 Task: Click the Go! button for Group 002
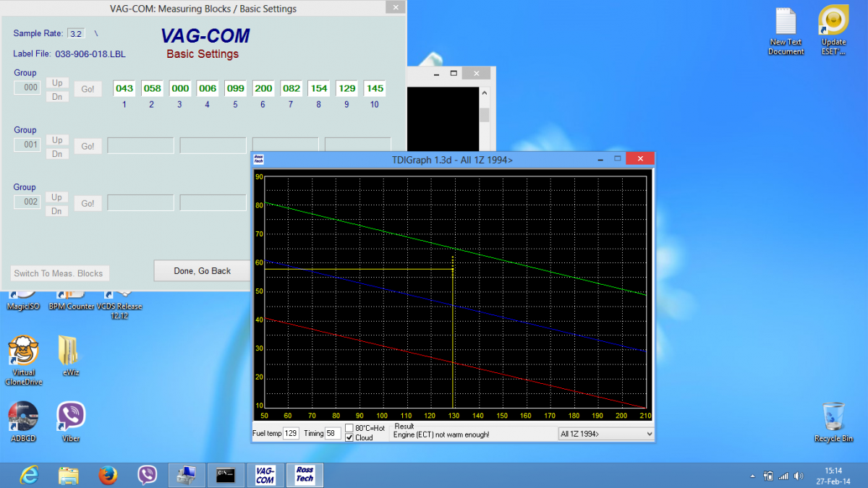(x=88, y=203)
